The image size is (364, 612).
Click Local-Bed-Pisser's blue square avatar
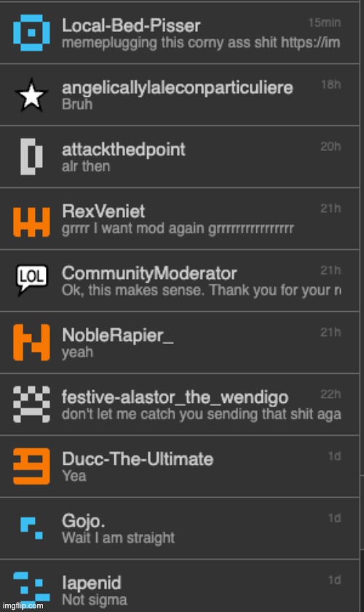pos(31,33)
